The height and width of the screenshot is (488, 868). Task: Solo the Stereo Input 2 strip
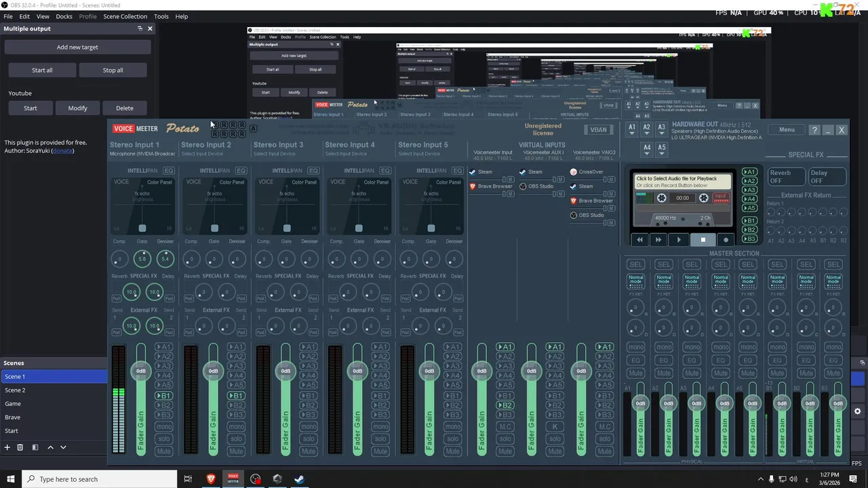(236, 439)
